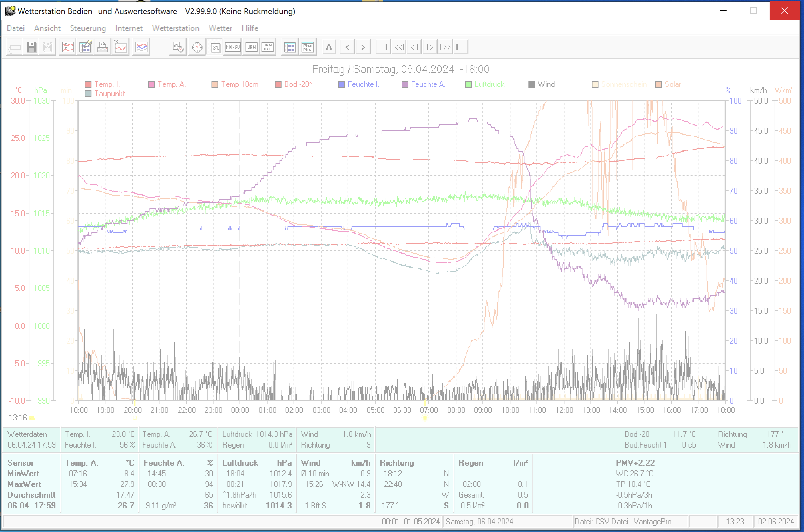Click the large A auto-scale button

coord(329,47)
